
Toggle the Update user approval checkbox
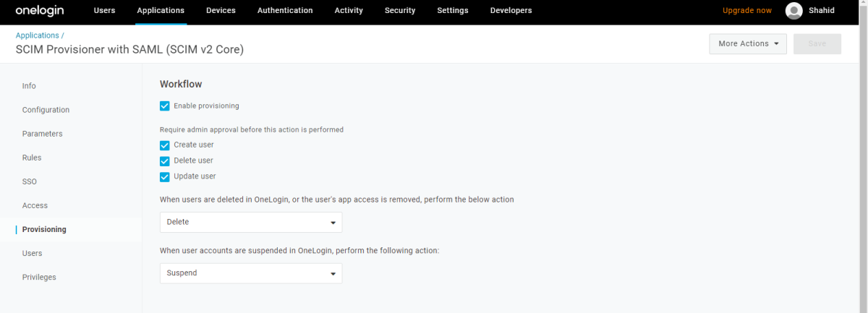[165, 177]
